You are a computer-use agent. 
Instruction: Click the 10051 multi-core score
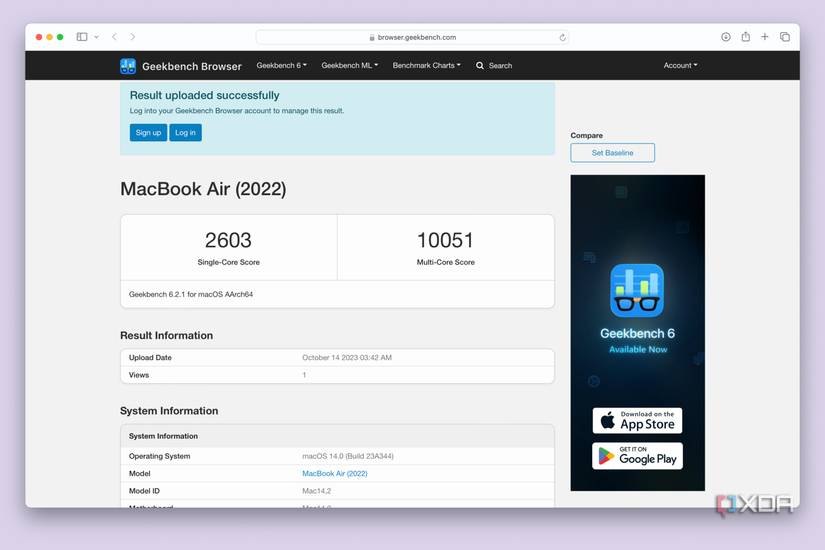pos(445,241)
